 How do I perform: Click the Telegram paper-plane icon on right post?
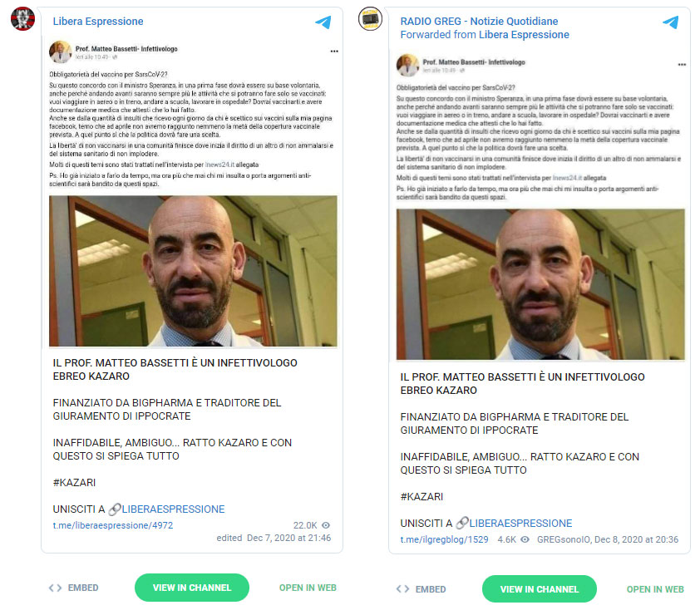(x=671, y=22)
